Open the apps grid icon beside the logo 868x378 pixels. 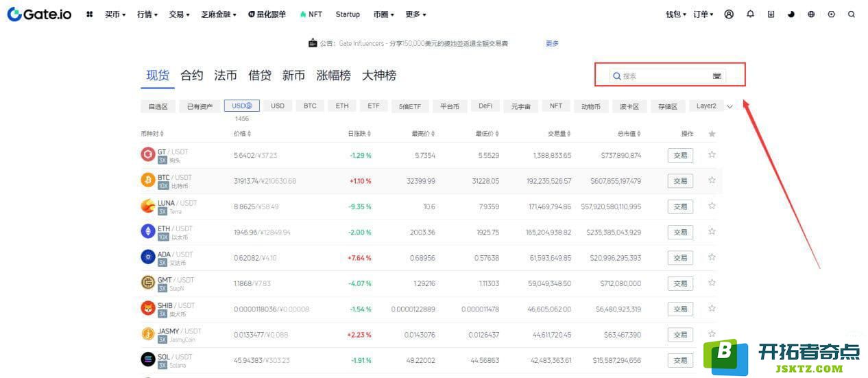(90, 14)
